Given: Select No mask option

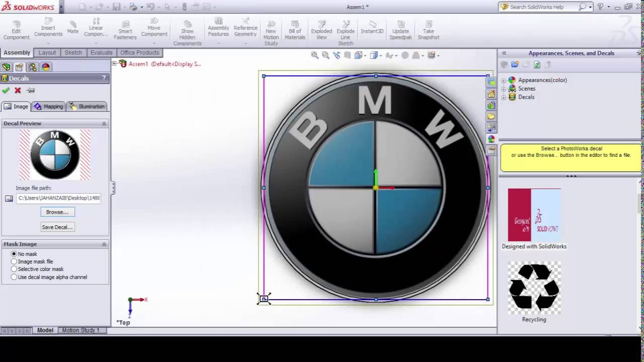Looking at the screenshot, I should [14, 254].
